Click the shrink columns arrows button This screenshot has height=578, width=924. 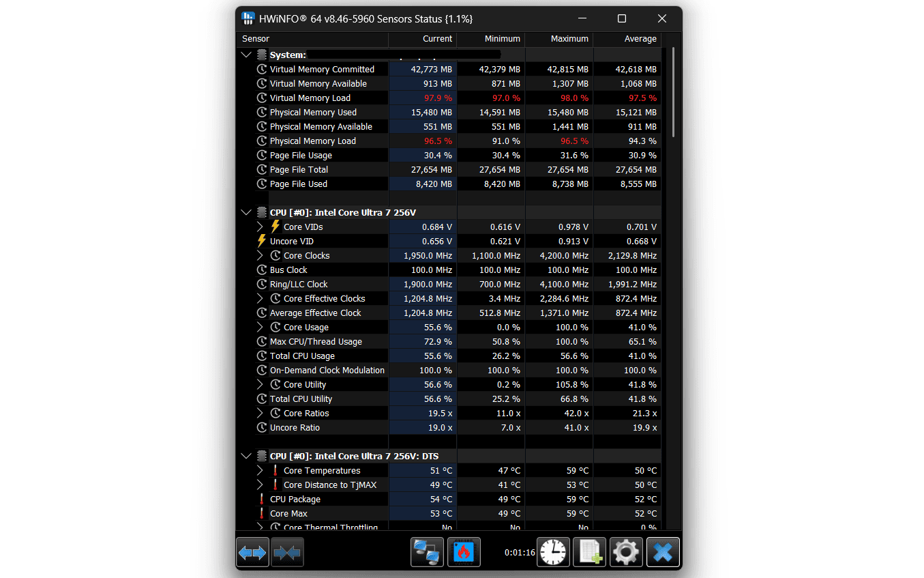coord(287,552)
